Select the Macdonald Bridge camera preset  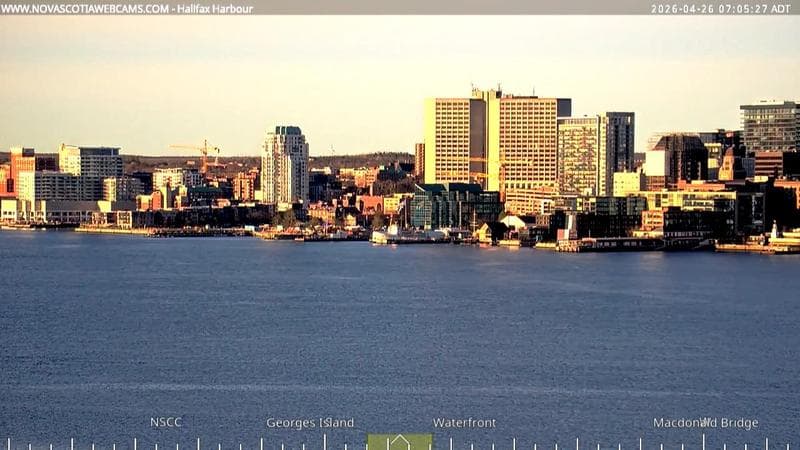[706, 422]
